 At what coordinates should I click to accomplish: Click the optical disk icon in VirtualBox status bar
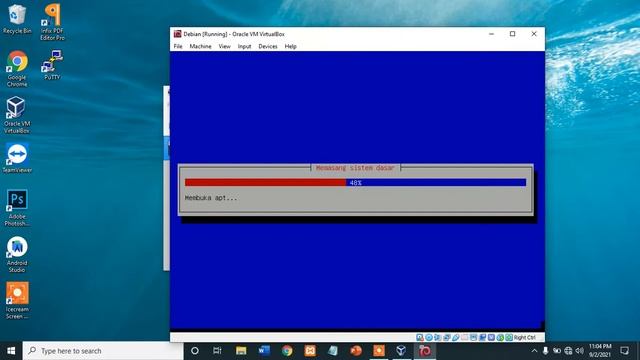429,338
